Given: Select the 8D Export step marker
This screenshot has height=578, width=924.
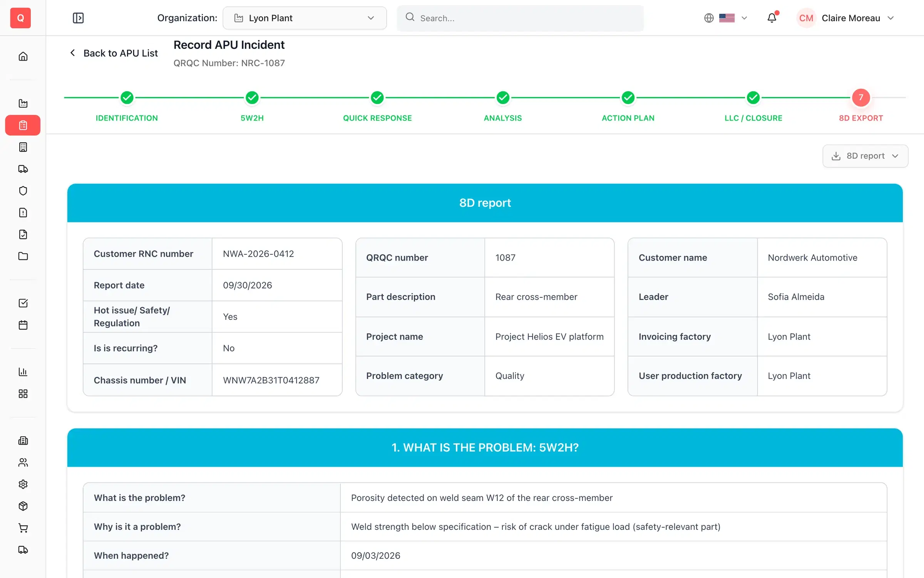Looking at the screenshot, I should [861, 97].
